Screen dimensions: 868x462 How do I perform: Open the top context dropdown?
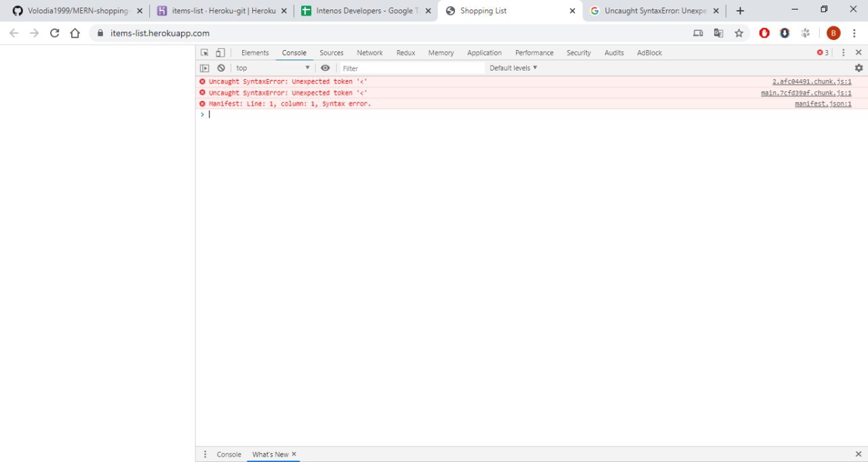coord(273,68)
